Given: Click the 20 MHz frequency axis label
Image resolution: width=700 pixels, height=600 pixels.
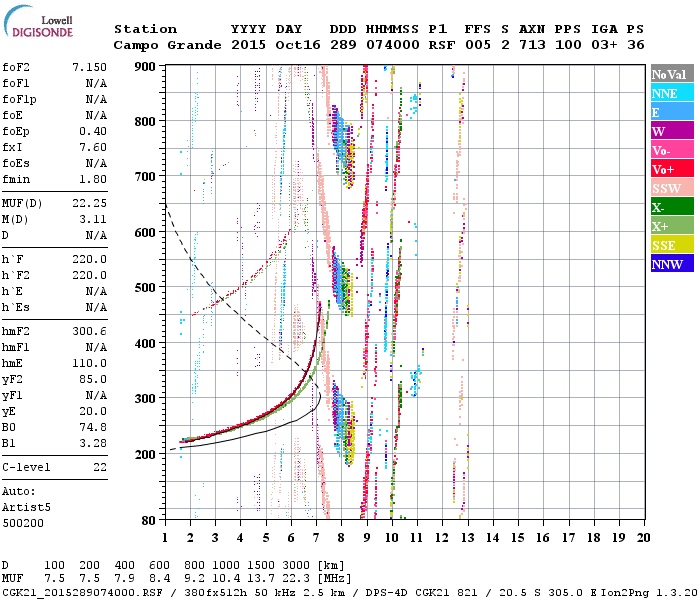Looking at the screenshot, I should pos(643,538).
